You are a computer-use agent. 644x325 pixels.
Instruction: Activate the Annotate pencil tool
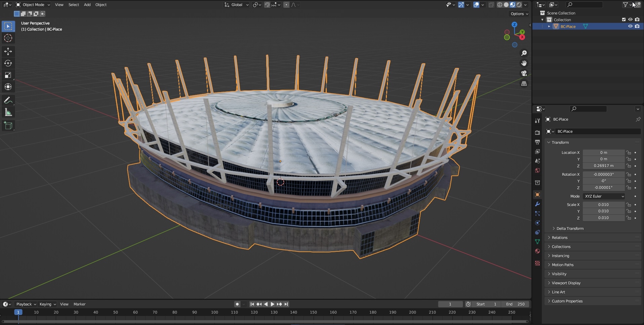(x=8, y=100)
